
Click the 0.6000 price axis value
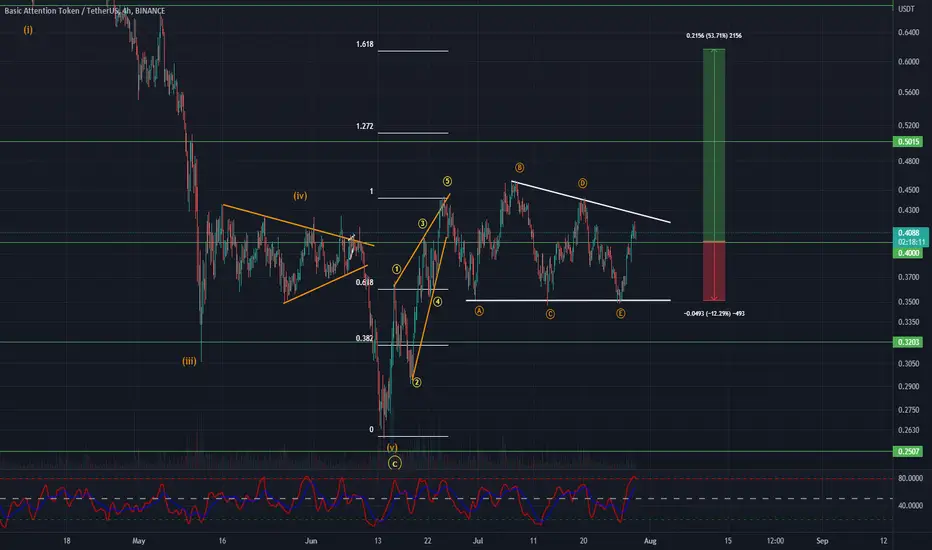(908, 62)
